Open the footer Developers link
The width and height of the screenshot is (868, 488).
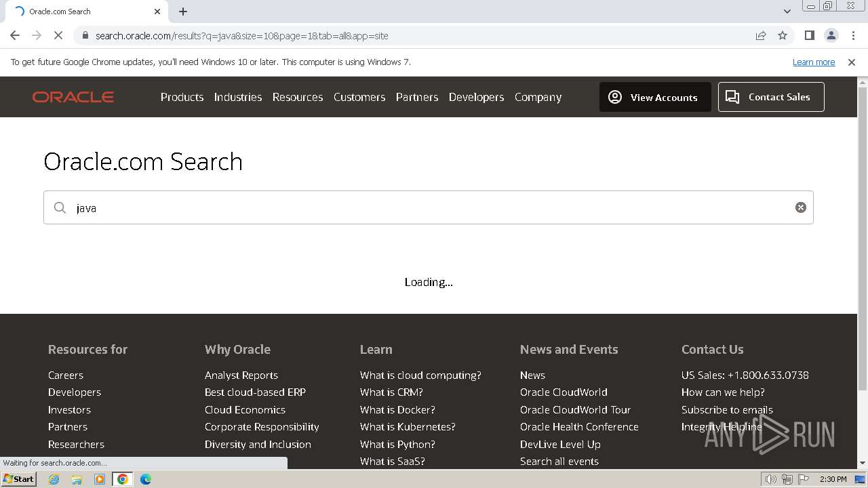(x=75, y=392)
